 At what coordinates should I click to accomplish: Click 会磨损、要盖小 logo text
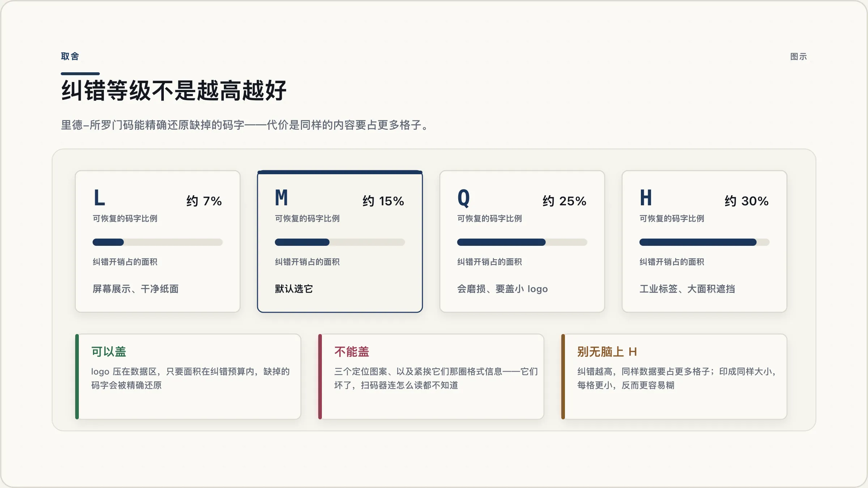click(x=502, y=289)
